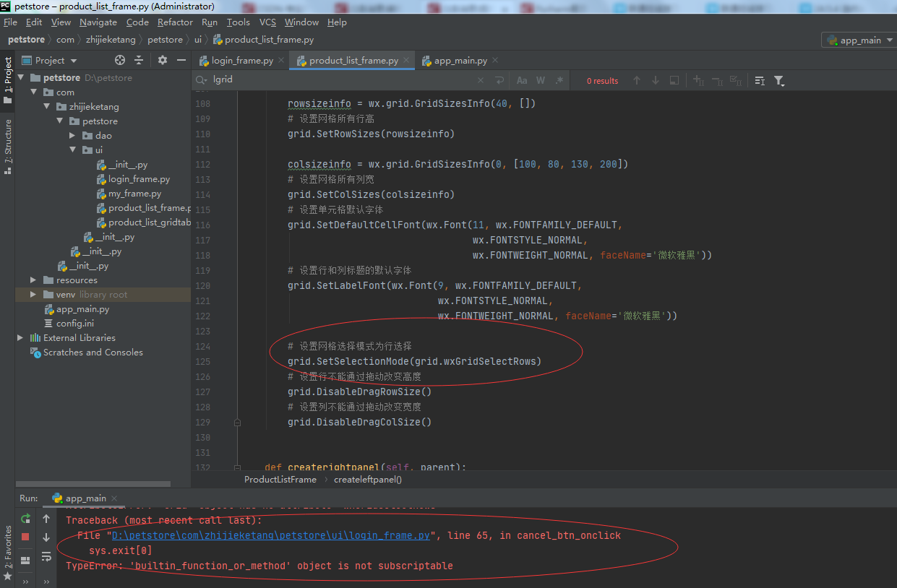897x588 pixels.
Task: Click the search history magnifier icon
Action: (201, 80)
